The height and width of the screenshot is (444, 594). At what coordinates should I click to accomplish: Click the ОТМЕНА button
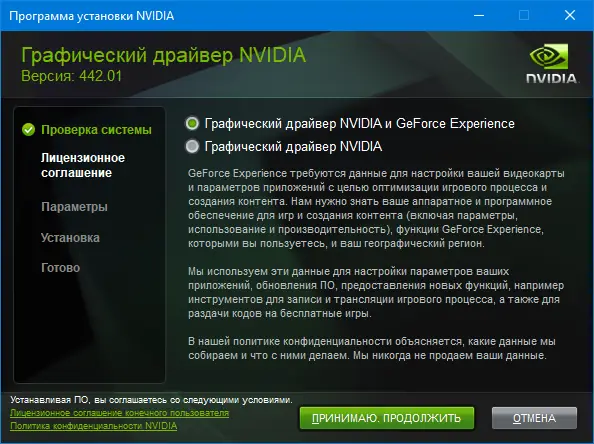point(534,418)
